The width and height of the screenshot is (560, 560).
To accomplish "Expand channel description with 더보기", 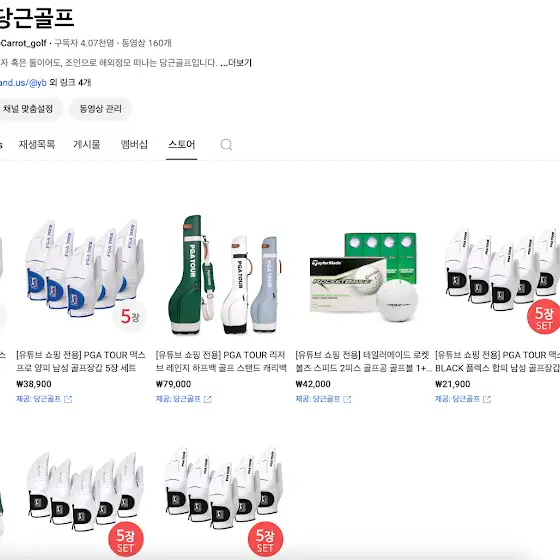I will [236, 63].
